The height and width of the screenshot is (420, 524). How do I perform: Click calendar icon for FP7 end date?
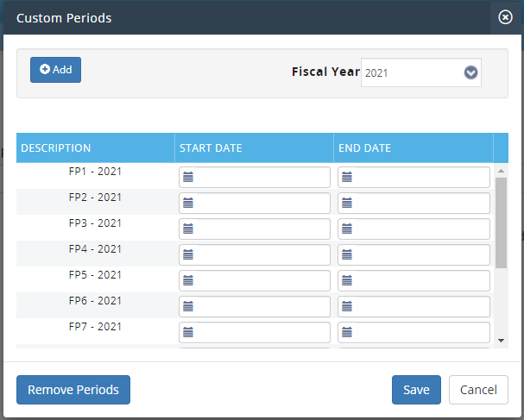point(347,332)
